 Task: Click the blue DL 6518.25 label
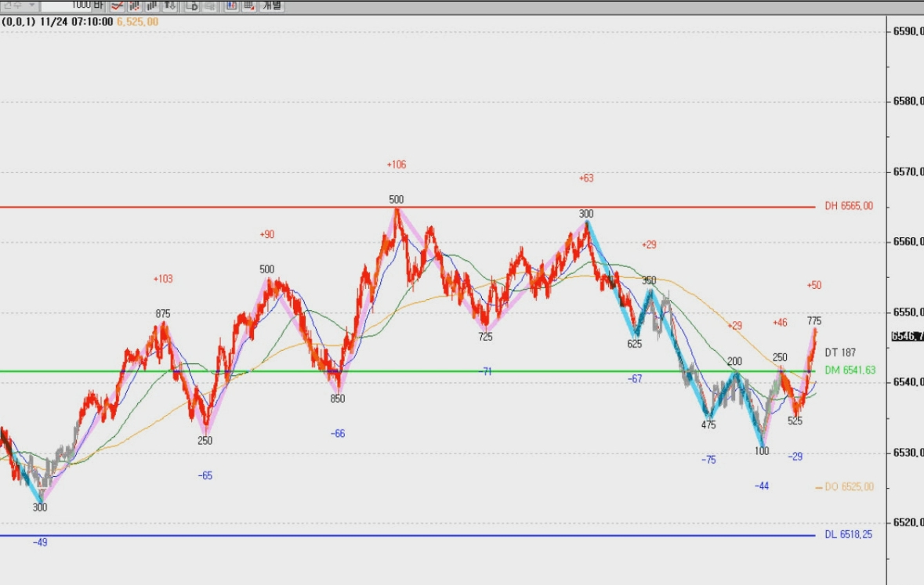click(x=848, y=534)
